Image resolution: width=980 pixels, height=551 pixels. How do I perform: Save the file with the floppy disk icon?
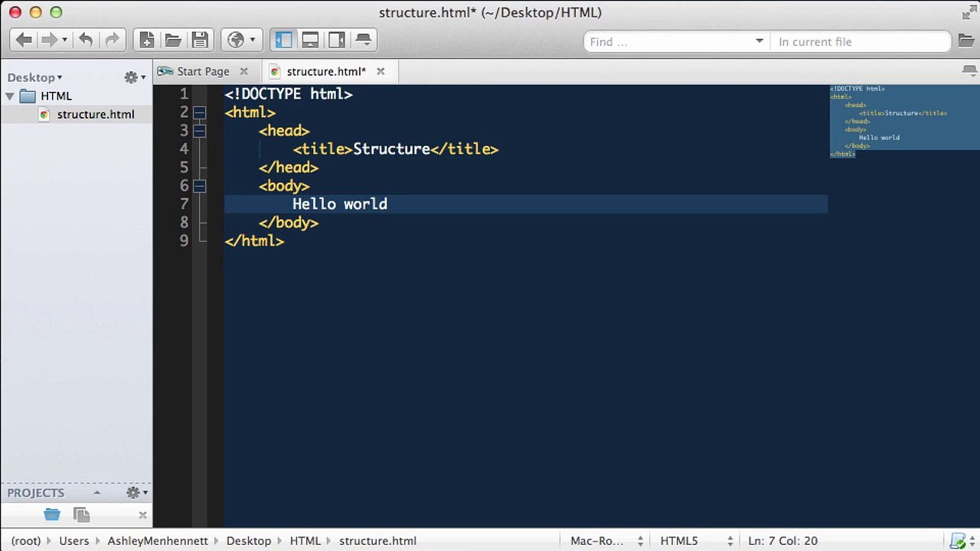coord(200,40)
